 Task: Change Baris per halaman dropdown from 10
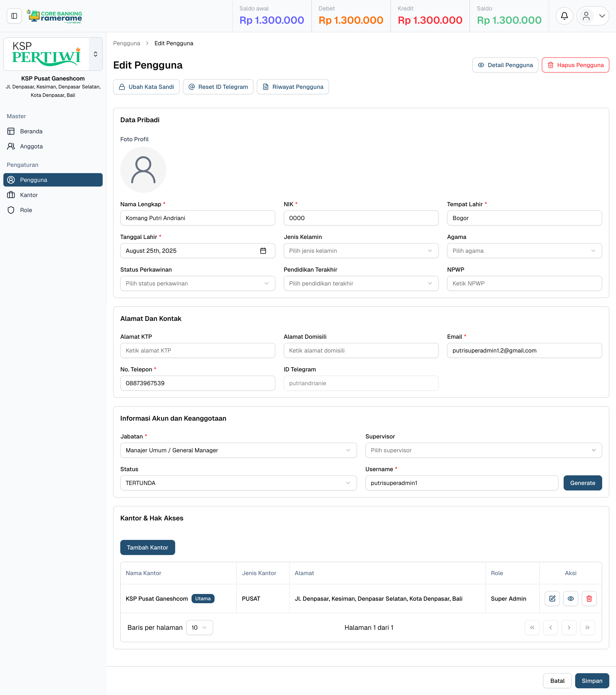[x=199, y=627]
